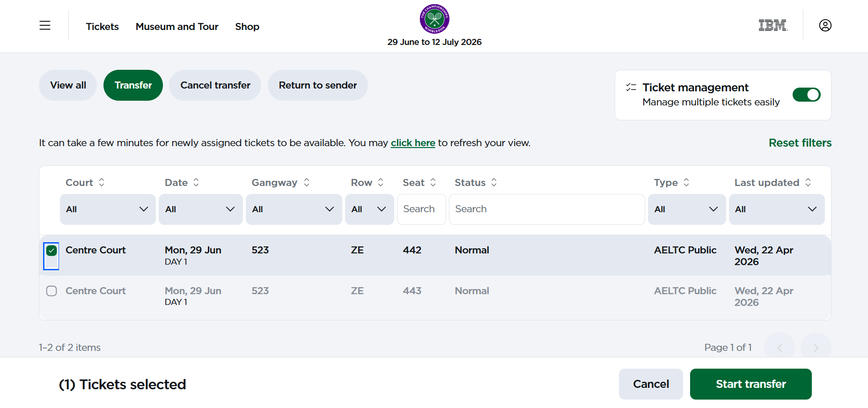This screenshot has width=868, height=408.
Task: Check the seat 443 ticket checkbox
Action: (51, 291)
